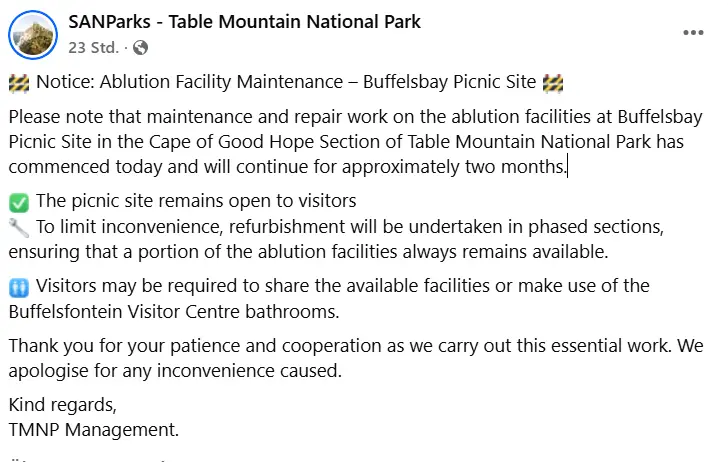The height and width of the screenshot is (462, 728).
Task: Click the Notice: Ablution Facility Maintenance heading
Action: tap(286, 82)
